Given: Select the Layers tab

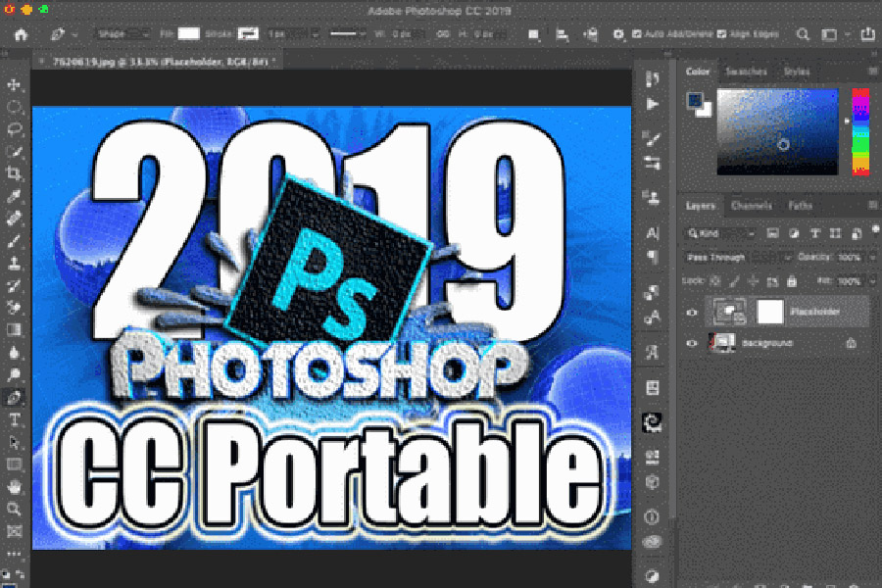Looking at the screenshot, I should [x=701, y=206].
